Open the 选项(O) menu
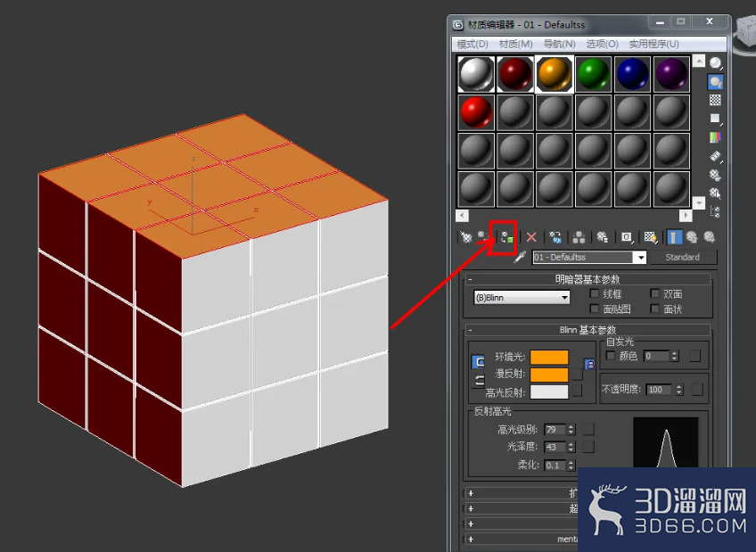The image size is (756, 552). (x=602, y=44)
